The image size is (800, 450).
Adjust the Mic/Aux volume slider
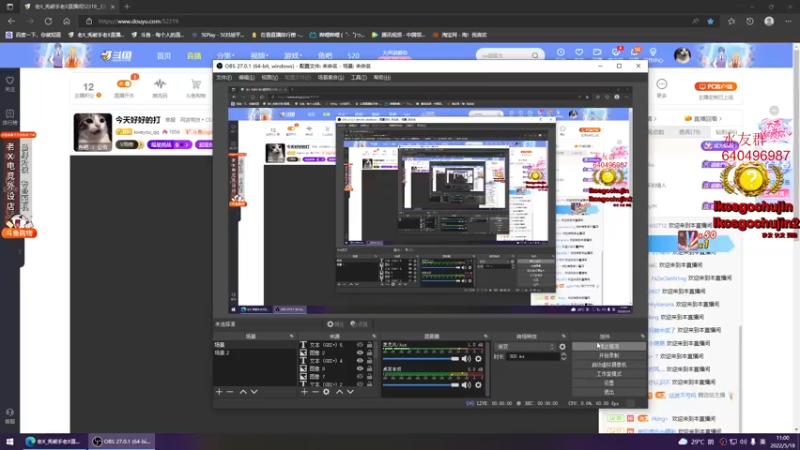coord(421,359)
